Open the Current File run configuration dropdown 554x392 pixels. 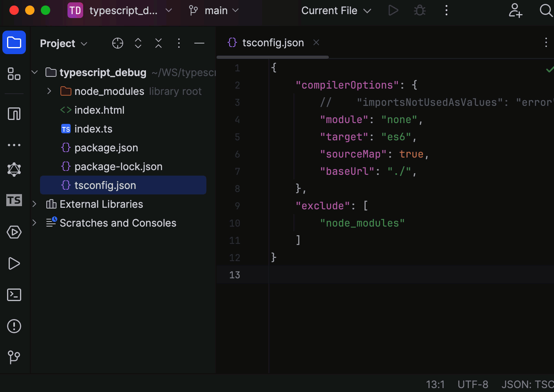[336, 11]
